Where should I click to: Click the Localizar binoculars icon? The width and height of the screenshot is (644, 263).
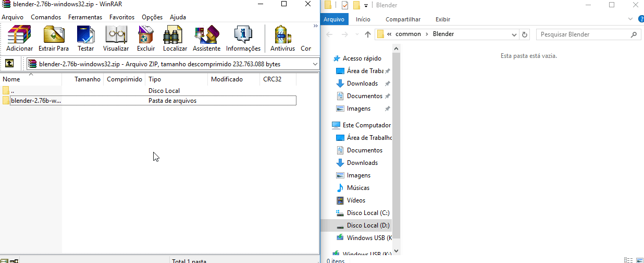pyautogui.click(x=175, y=39)
